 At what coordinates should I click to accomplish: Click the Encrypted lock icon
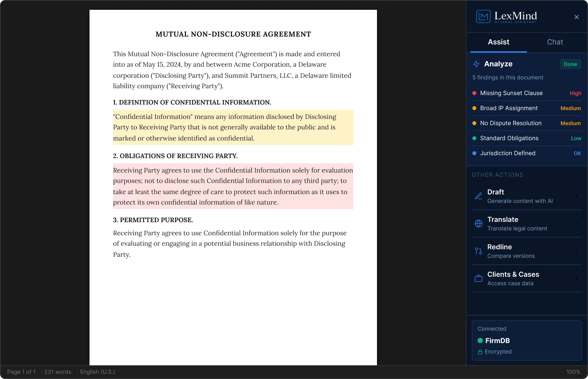(x=480, y=352)
